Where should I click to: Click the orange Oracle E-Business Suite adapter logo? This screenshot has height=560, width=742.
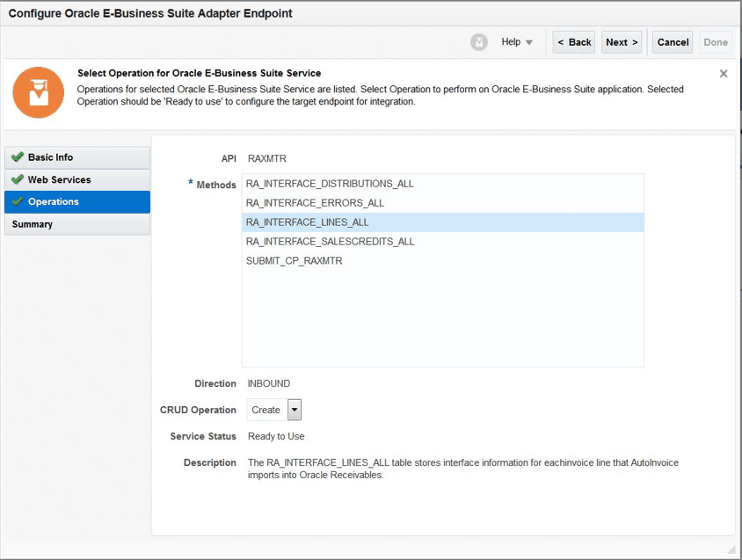click(38, 91)
